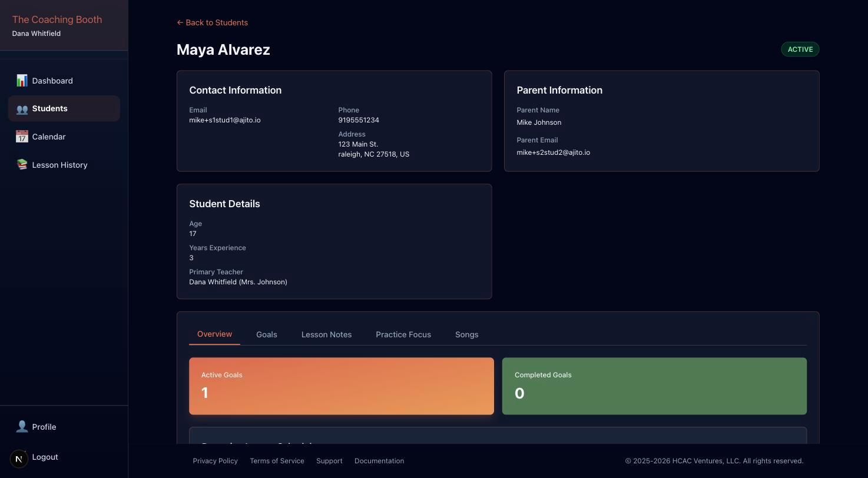
Task: Open the Privacy Policy link
Action: (215, 461)
